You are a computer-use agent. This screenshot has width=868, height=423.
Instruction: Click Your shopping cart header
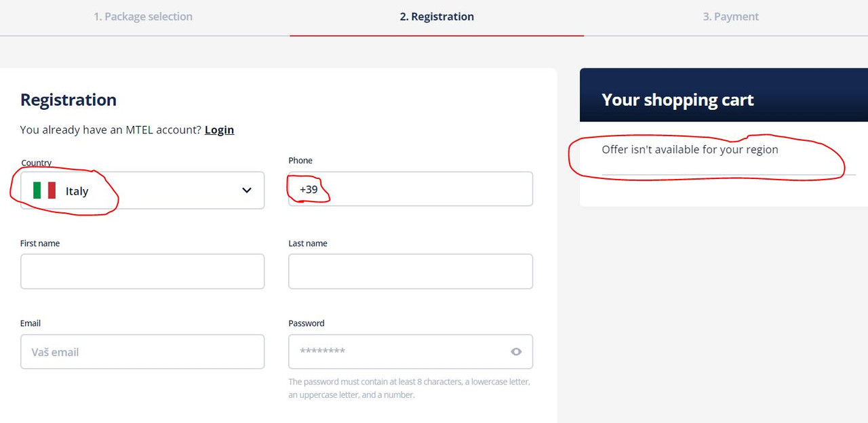tap(678, 100)
